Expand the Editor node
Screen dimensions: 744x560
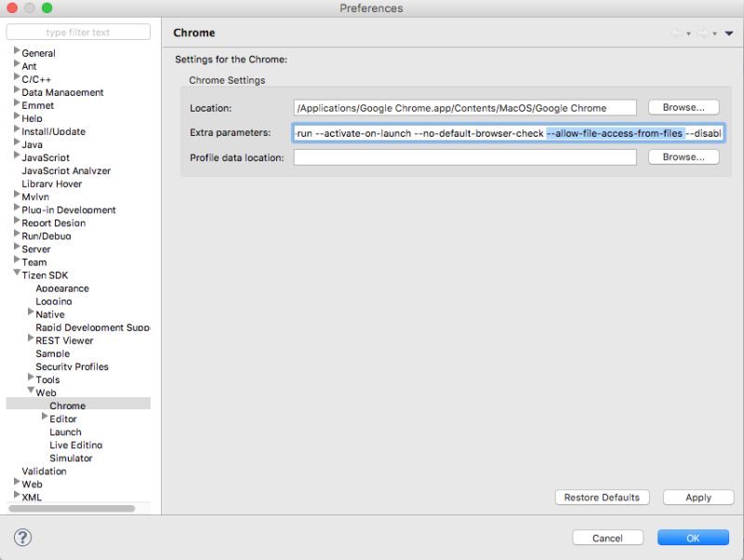[45, 416]
